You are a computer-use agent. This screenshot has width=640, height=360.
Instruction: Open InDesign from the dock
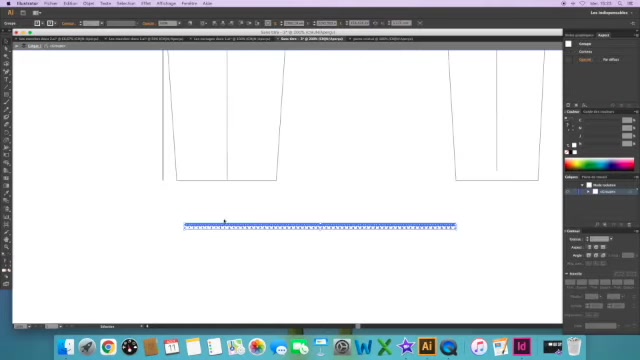coord(522,347)
